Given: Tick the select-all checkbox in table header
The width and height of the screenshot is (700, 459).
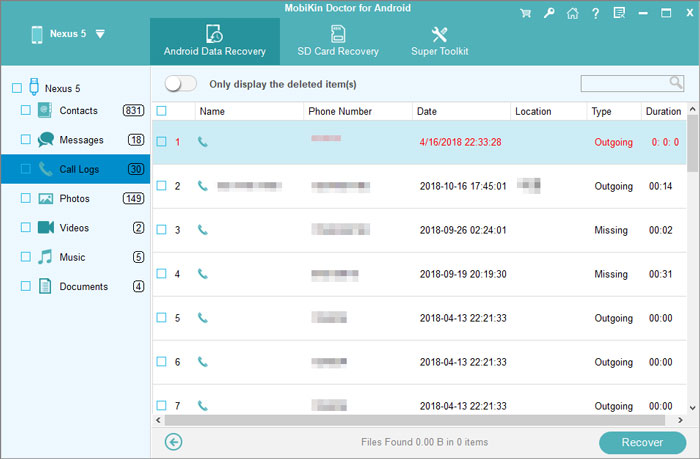Looking at the screenshot, I should (x=162, y=111).
